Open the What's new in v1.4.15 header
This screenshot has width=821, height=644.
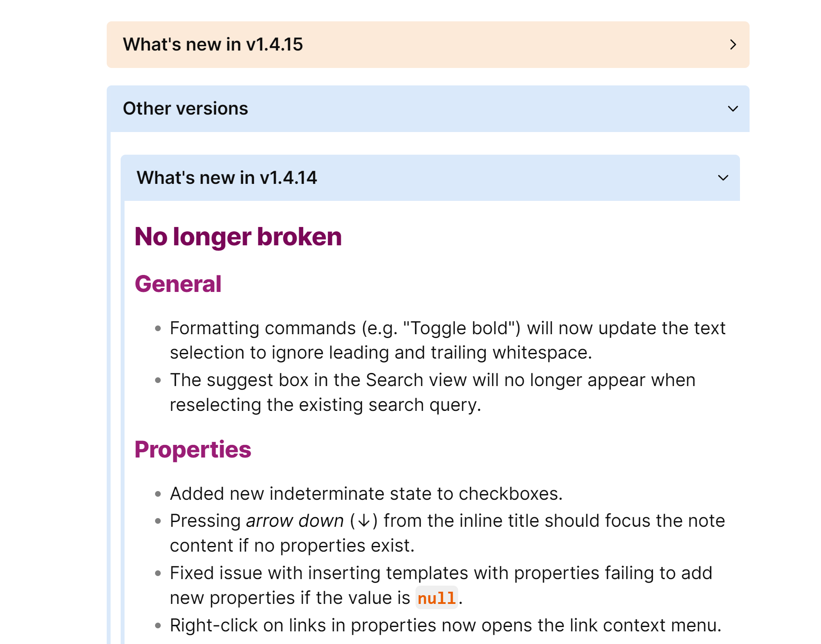click(x=428, y=44)
